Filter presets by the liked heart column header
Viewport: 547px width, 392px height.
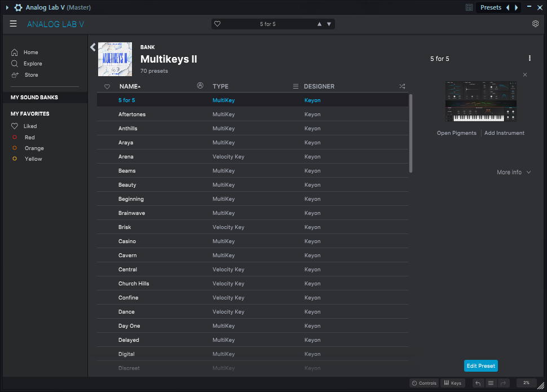(107, 86)
